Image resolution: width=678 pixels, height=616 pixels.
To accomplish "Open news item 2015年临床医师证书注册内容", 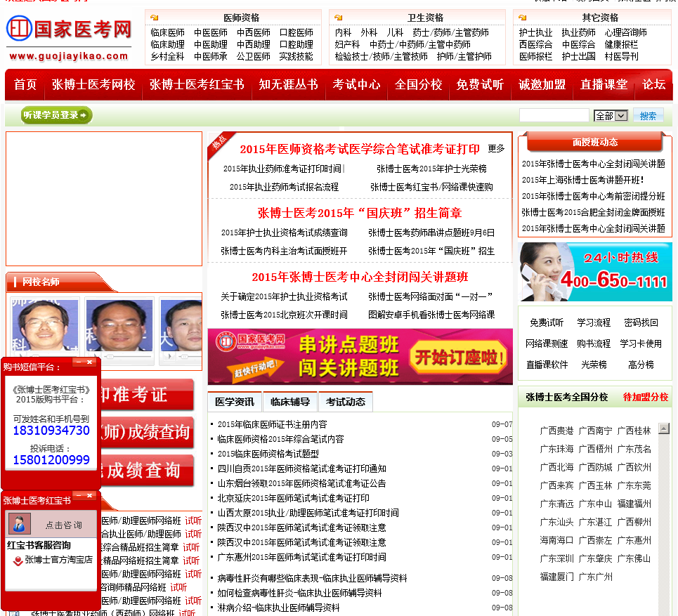I will [273, 424].
